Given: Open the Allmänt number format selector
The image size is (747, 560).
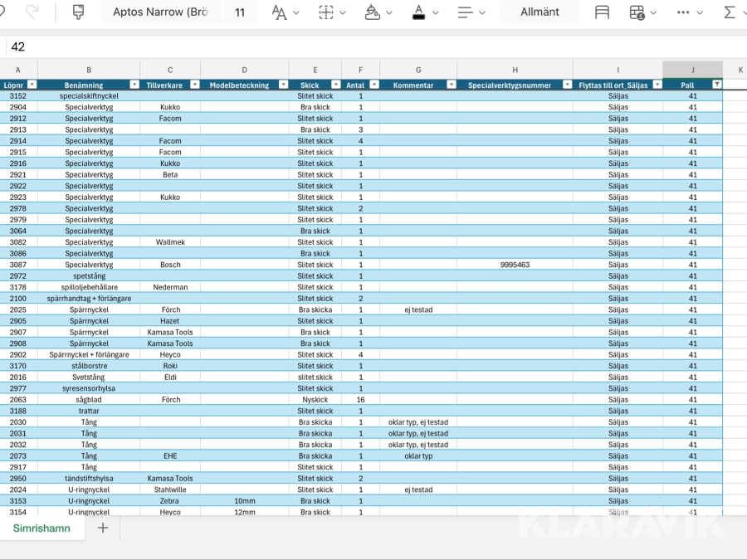Looking at the screenshot, I should [539, 12].
